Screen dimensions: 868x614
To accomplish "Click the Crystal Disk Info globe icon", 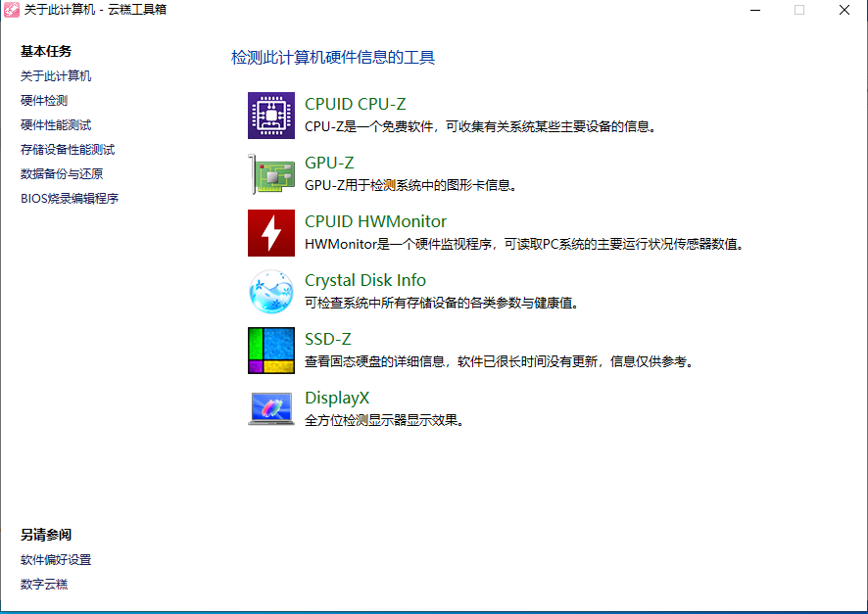I will click(x=271, y=292).
